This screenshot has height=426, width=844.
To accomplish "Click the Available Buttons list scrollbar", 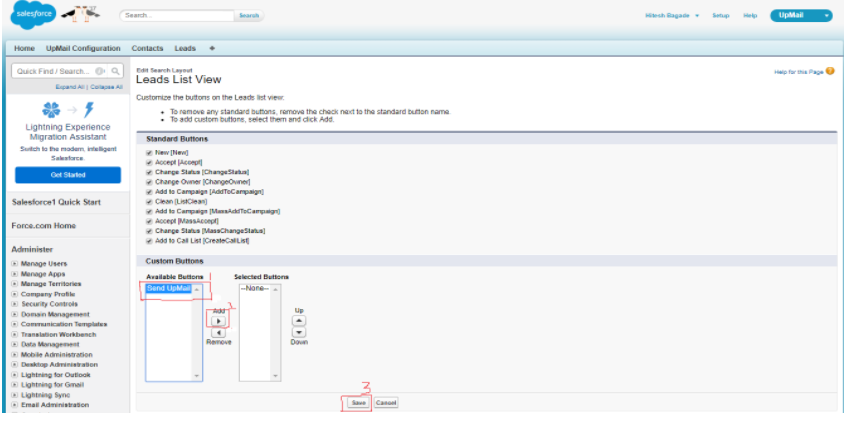I will pos(196,333).
